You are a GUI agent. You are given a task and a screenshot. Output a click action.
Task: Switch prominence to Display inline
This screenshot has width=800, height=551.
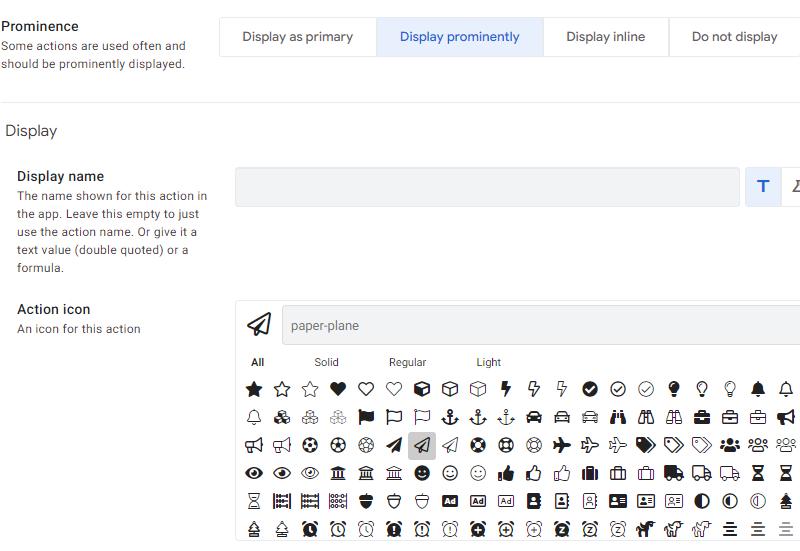point(606,37)
